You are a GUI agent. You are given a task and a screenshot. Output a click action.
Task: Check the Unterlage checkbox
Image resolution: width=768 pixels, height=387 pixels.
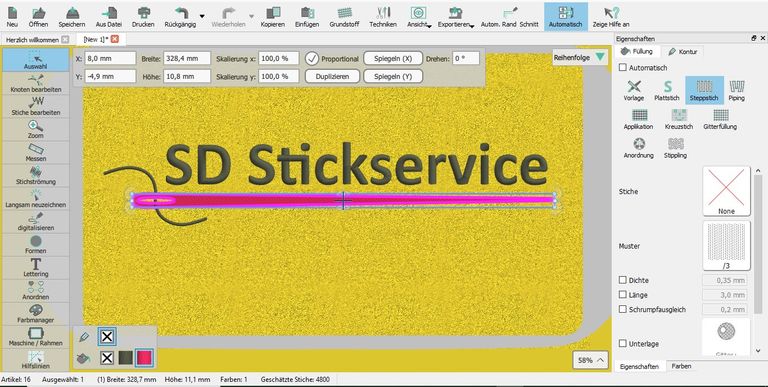click(623, 344)
